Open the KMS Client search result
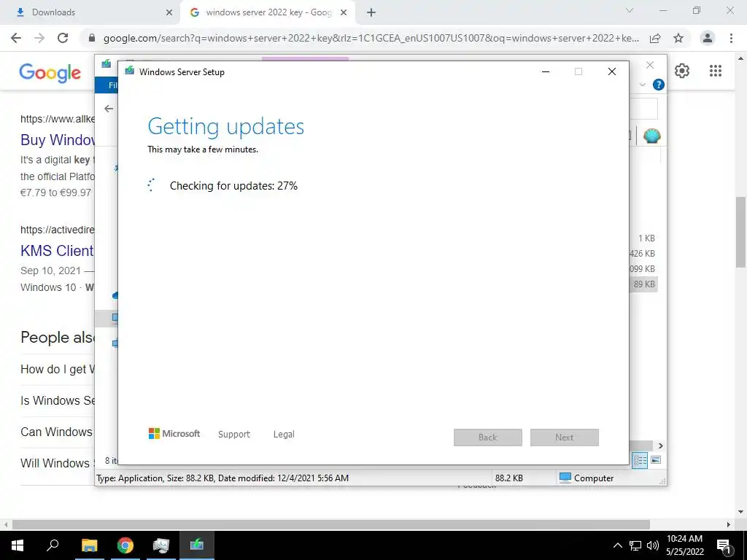747x560 pixels. [57, 251]
